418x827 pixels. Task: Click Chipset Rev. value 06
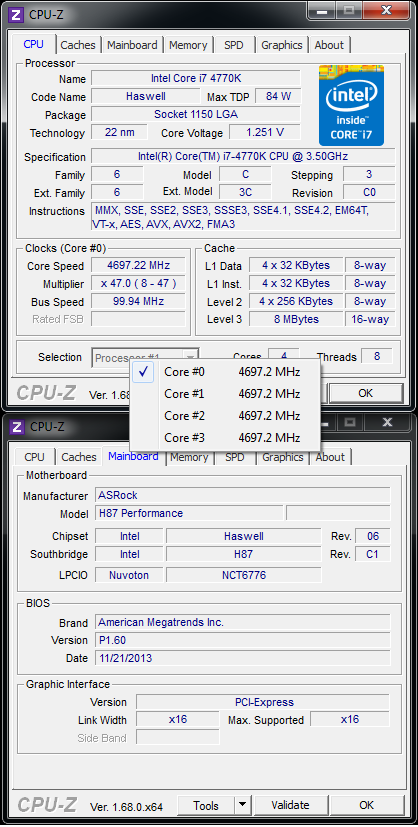pyautogui.click(x=373, y=536)
